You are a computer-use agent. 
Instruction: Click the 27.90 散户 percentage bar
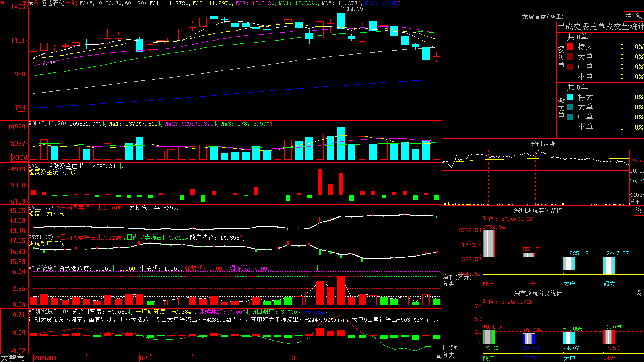tap(489, 337)
